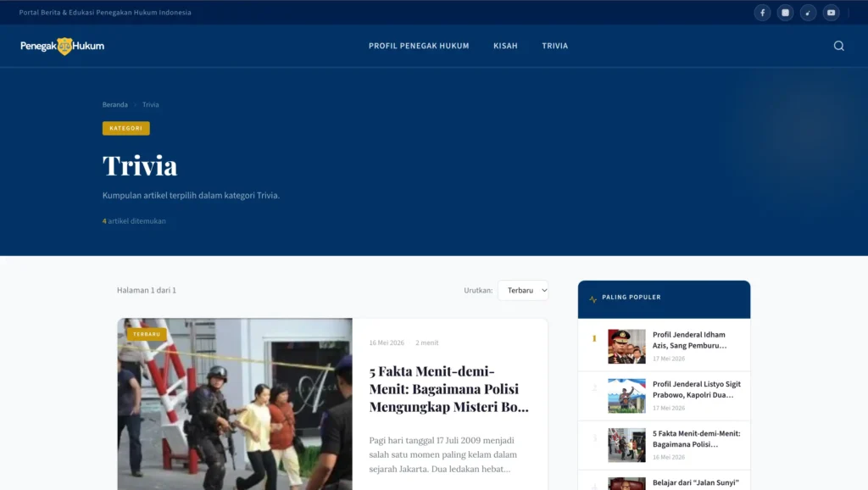Click the Kategori badge
This screenshot has height=490, width=868.
pyautogui.click(x=126, y=129)
